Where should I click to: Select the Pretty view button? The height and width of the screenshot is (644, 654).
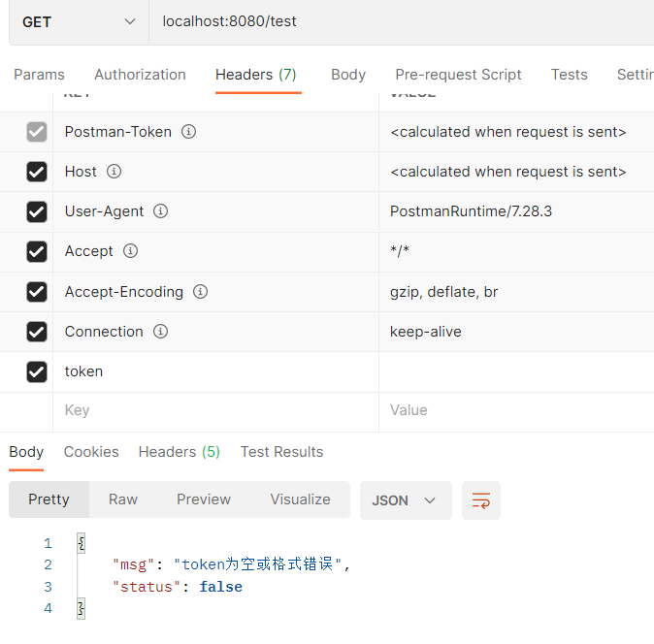point(49,499)
